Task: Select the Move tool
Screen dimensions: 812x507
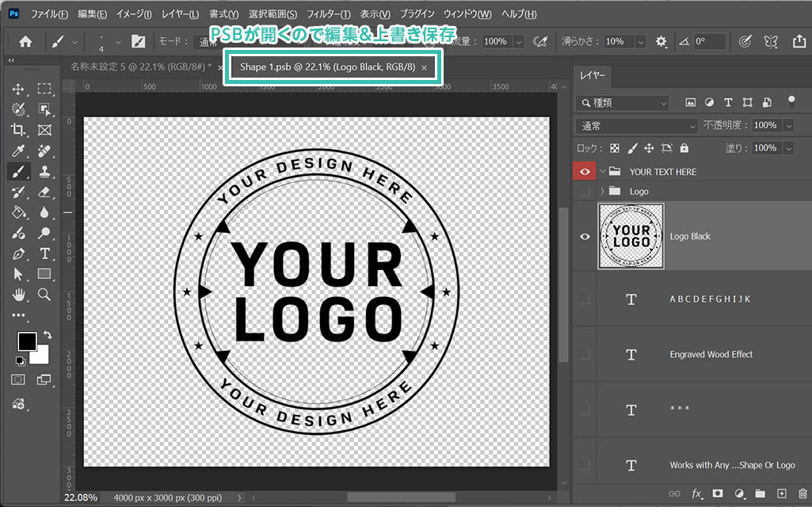Action: tap(18, 89)
